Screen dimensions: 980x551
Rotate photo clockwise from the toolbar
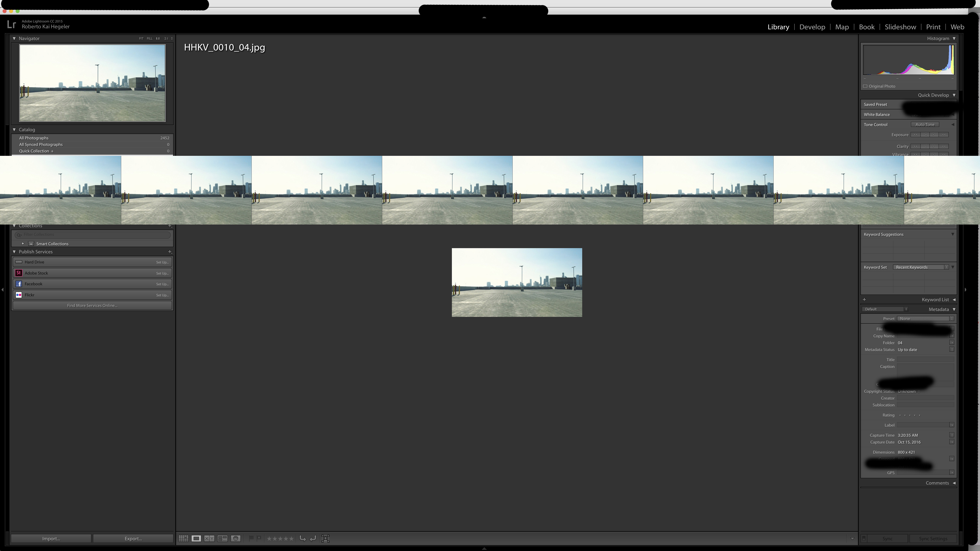click(313, 538)
